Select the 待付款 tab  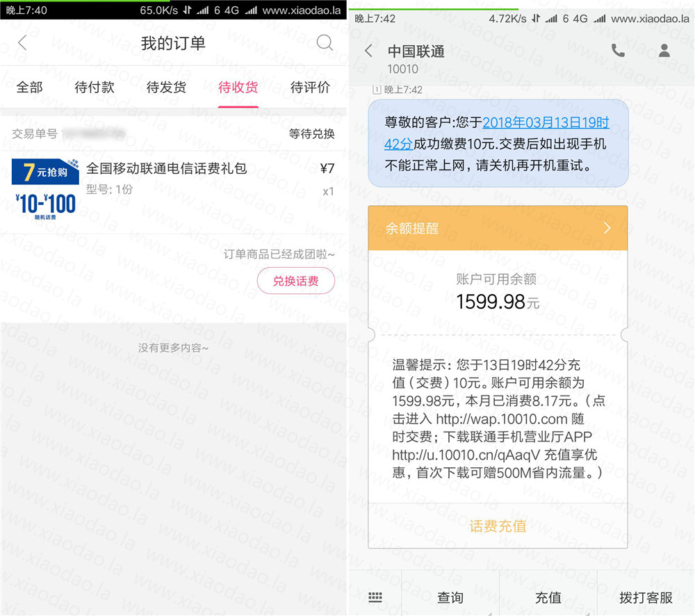click(x=95, y=88)
